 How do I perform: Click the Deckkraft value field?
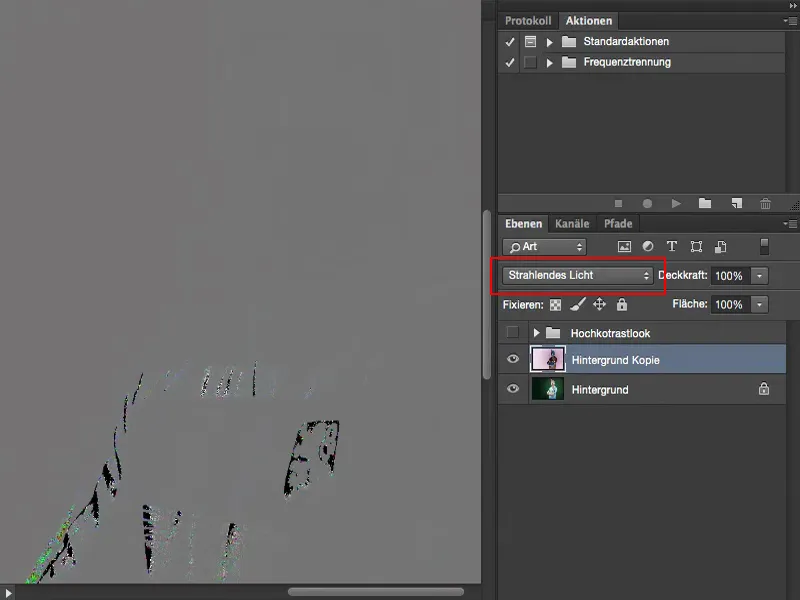[x=730, y=276]
